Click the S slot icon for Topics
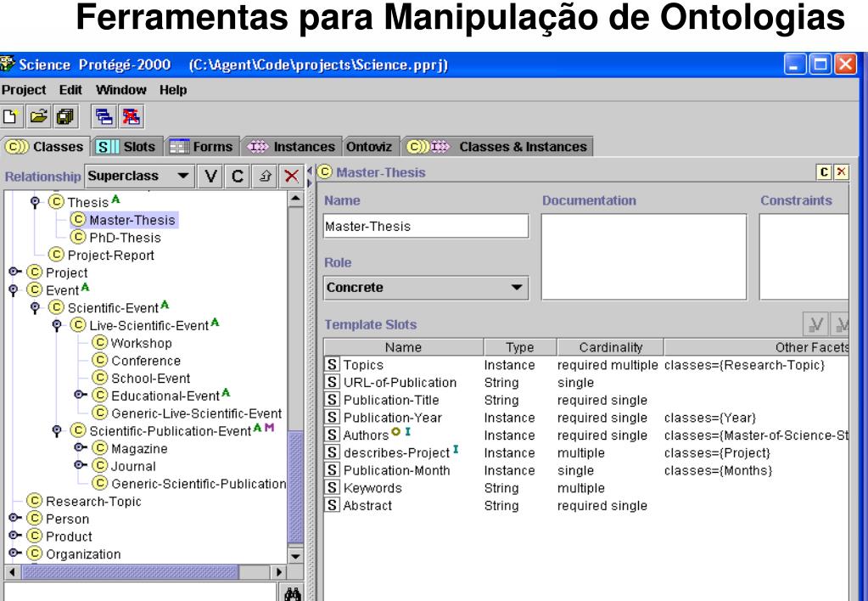The height and width of the screenshot is (601, 868). pos(332,364)
